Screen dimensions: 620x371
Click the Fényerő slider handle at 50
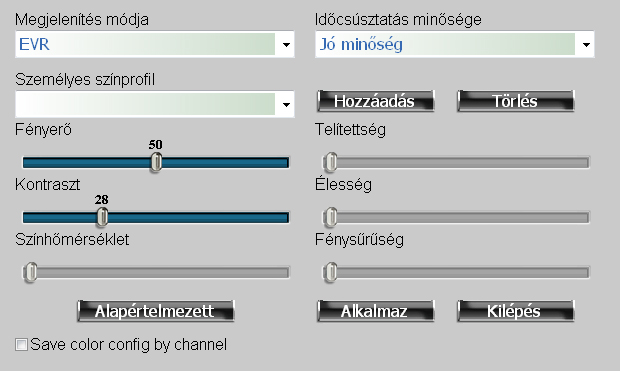pos(156,162)
